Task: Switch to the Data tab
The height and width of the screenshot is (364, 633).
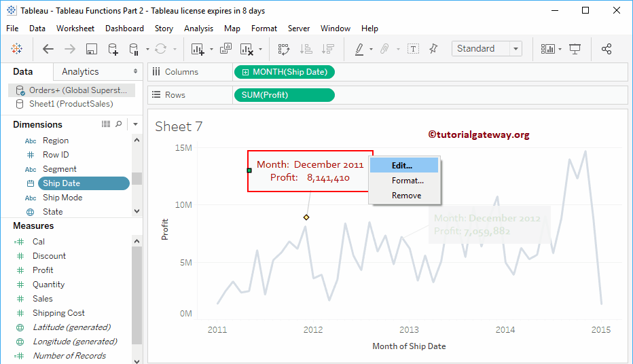Action: pos(22,71)
